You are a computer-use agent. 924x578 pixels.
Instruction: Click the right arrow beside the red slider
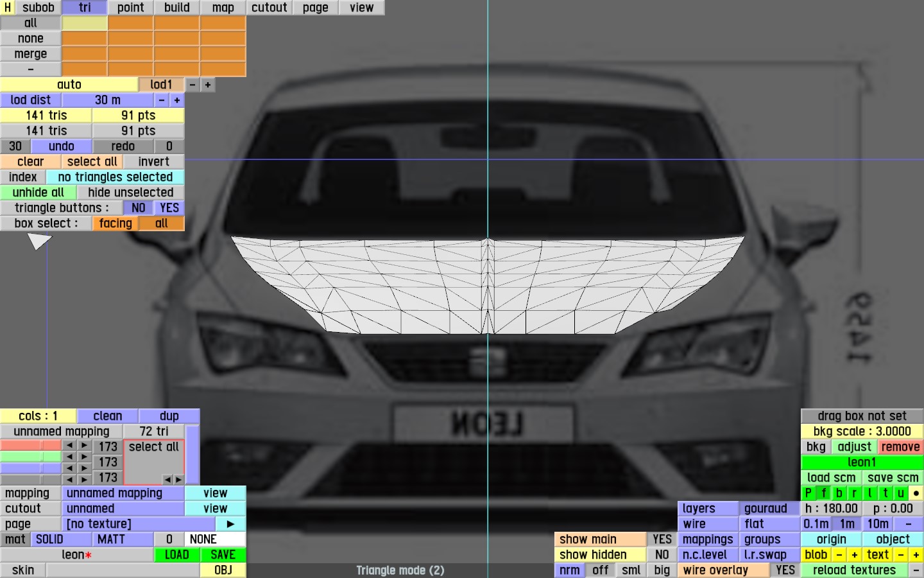(85, 445)
